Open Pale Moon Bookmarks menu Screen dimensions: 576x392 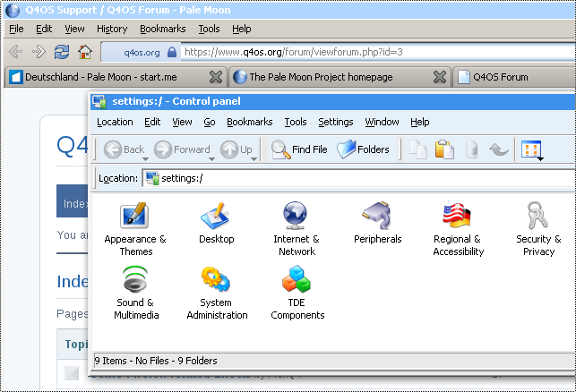tap(163, 29)
